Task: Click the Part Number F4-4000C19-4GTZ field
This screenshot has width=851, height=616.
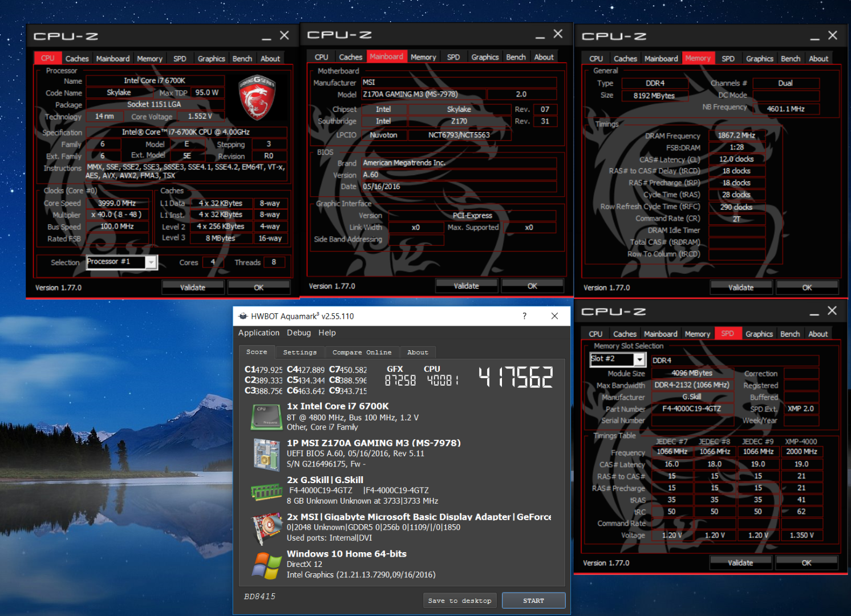Action: [x=692, y=408]
